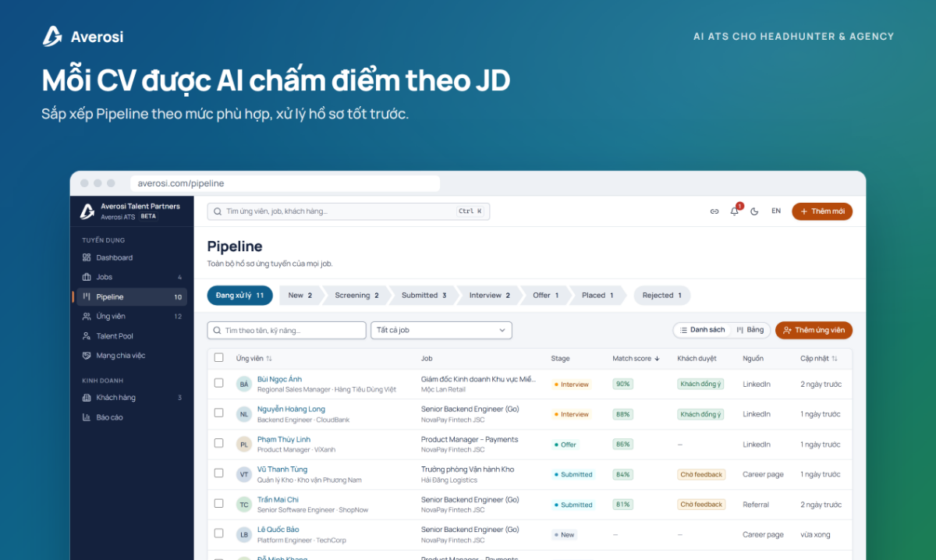Check the Trần Mai Chi row checkbox
Image resolution: width=936 pixels, height=560 pixels.
(219, 504)
